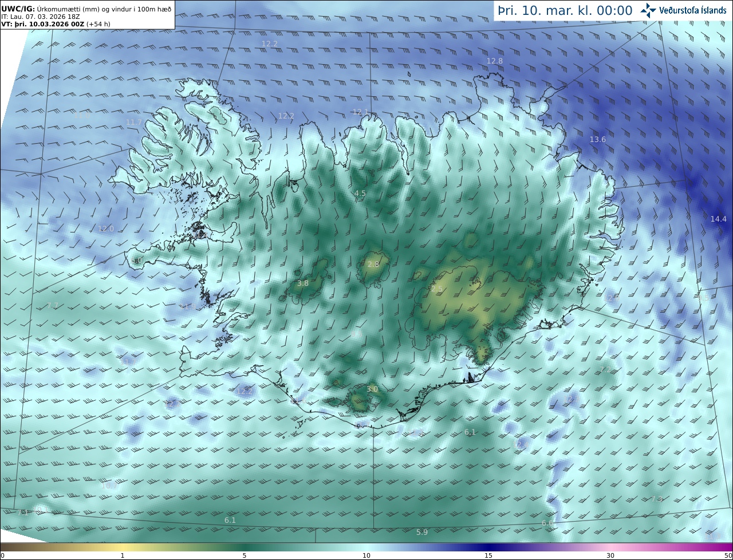Click the "12.1" value label north of Iceland
The height and width of the screenshot is (560, 733).
pyautogui.click(x=360, y=112)
